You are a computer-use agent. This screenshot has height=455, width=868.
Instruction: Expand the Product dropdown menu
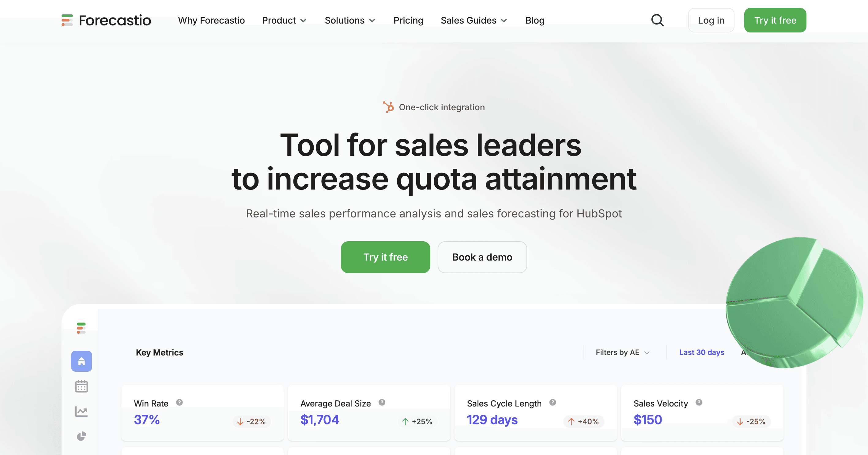click(x=285, y=21)
